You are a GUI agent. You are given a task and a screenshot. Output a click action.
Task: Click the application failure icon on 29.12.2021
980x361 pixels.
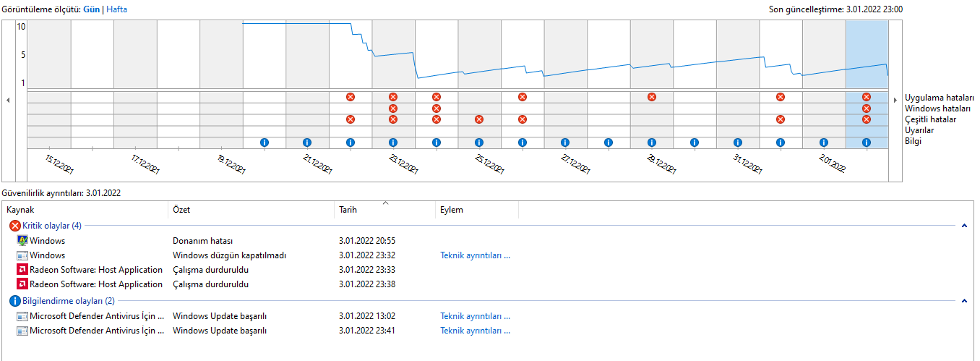click(652, 97)
